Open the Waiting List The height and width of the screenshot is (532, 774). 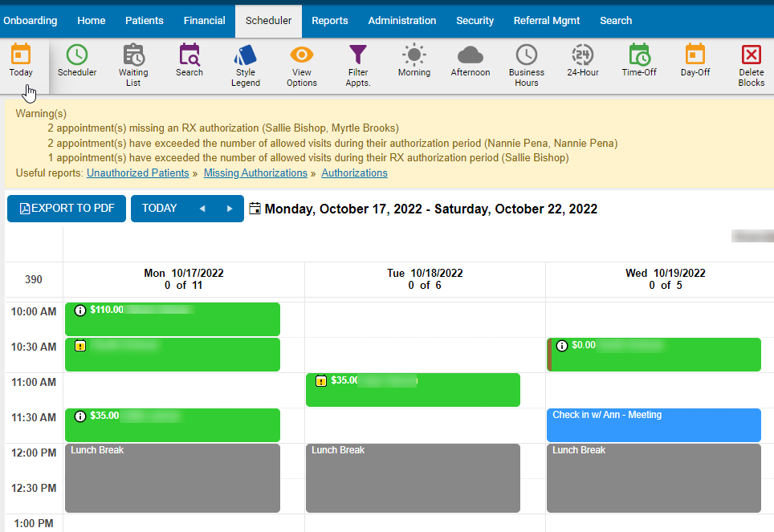click(x=133, y=64)
